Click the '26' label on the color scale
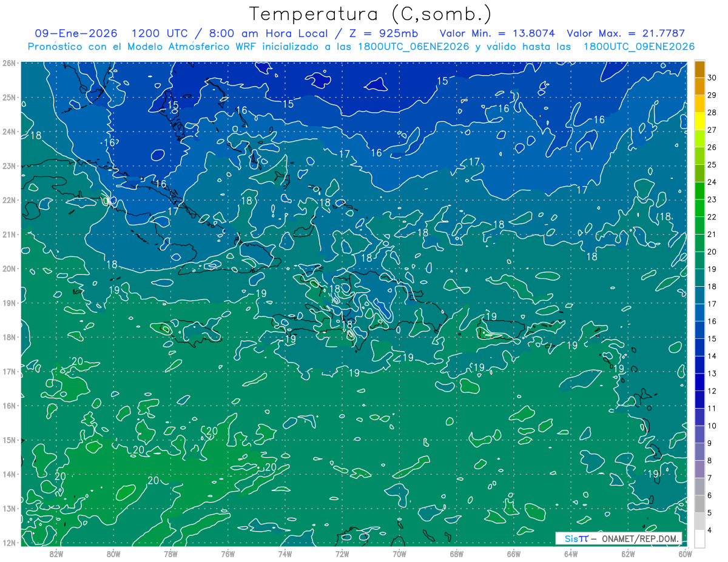The height and width of the screenshot is (562, 728). (712, 147)
